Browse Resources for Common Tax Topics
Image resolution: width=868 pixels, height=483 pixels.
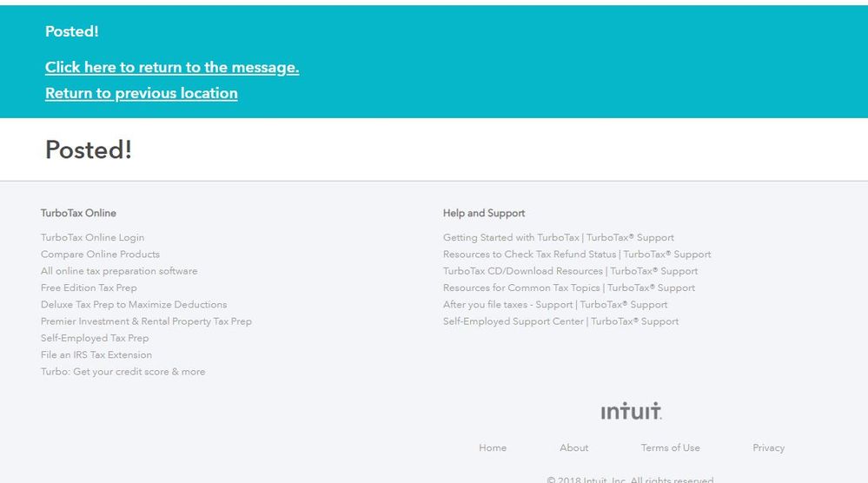(x=569, y=288)
